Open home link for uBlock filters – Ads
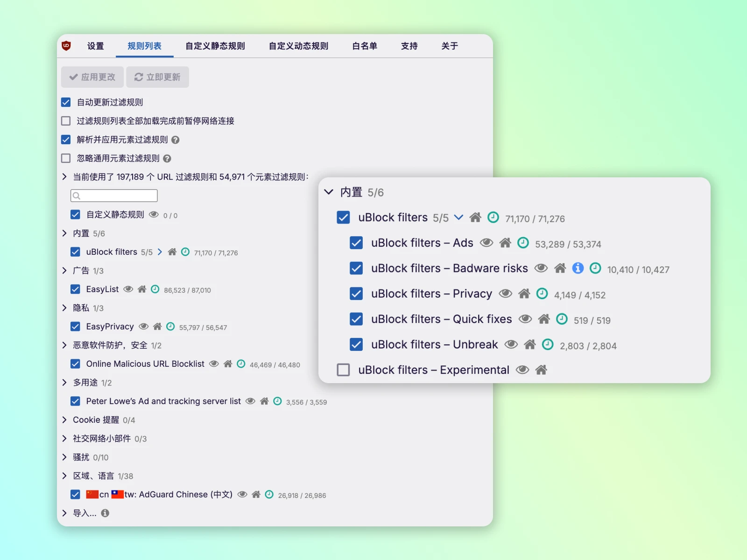The image size is (747, 560). tap(505, 243)
